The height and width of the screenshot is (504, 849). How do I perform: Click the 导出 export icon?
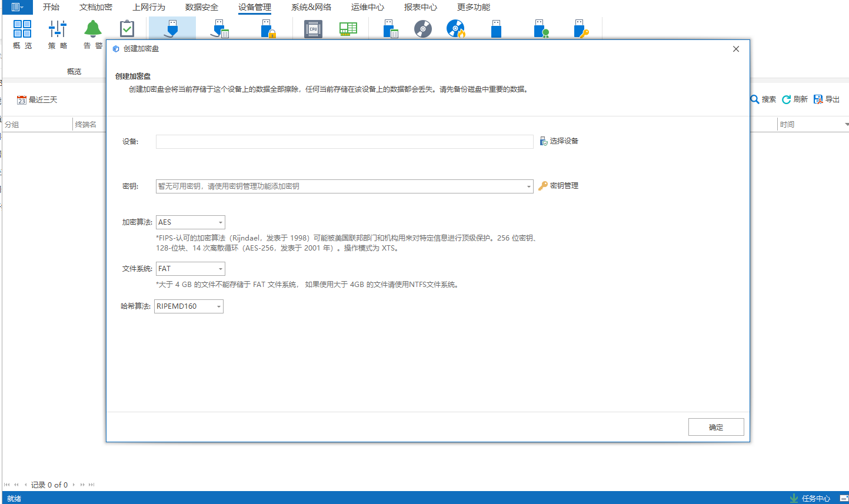818,99
